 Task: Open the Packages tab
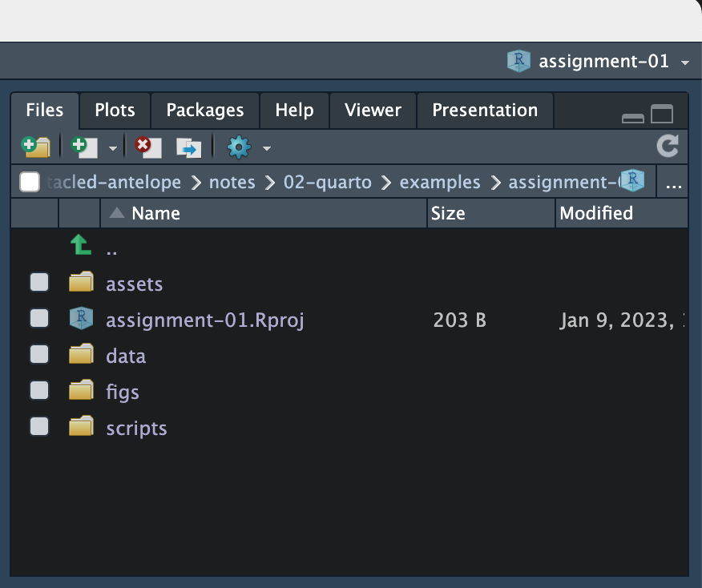(x=205, y=110)
